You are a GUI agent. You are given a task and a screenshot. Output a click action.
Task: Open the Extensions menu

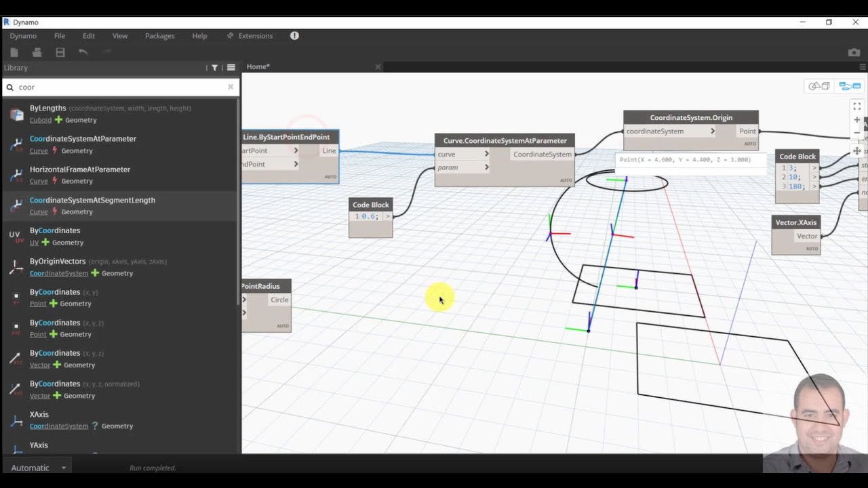(x=250, y=36)
